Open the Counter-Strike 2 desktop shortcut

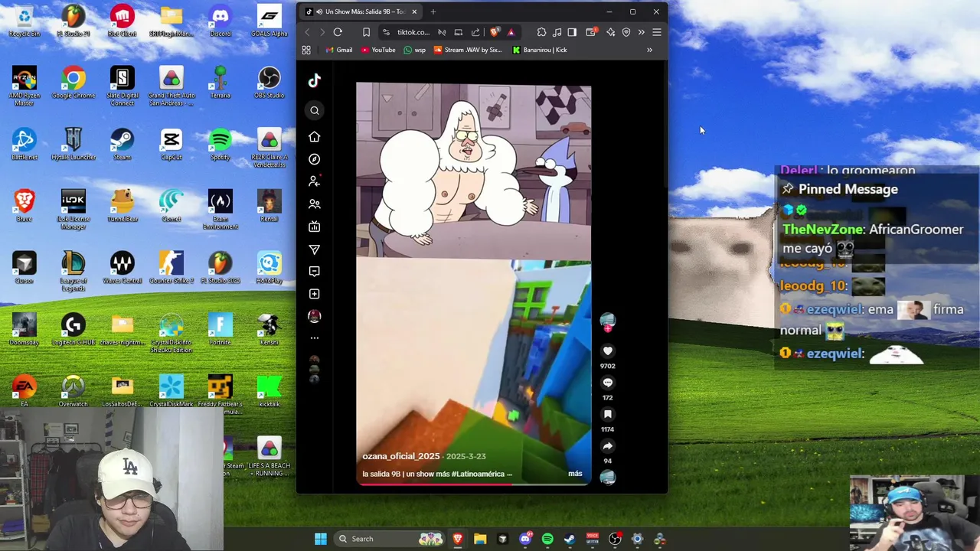(x=171, y=268)
